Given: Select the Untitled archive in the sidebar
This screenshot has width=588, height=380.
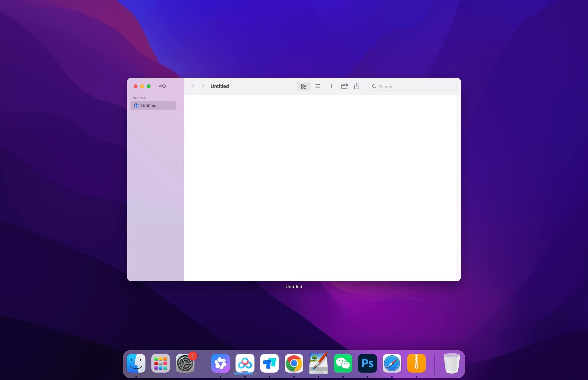Looking at the screenshot, I should [153, 105].
